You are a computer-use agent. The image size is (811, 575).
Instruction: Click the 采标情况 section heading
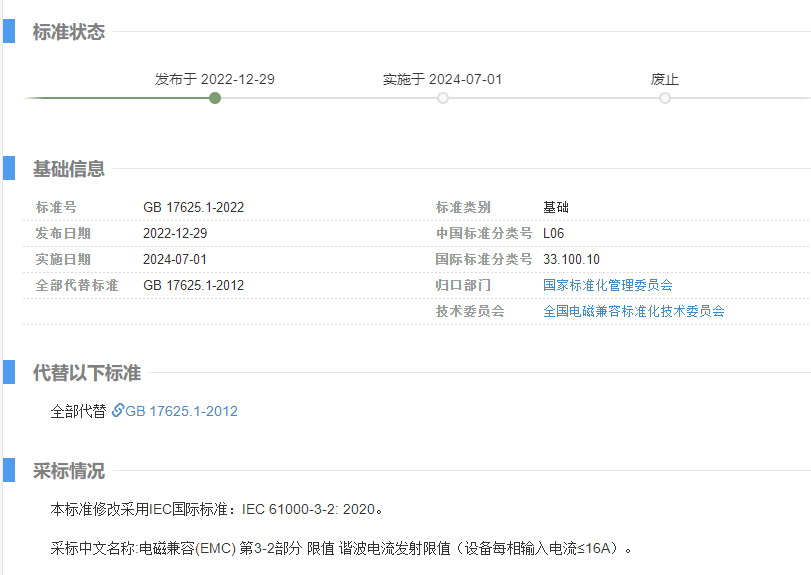point(69,471)
